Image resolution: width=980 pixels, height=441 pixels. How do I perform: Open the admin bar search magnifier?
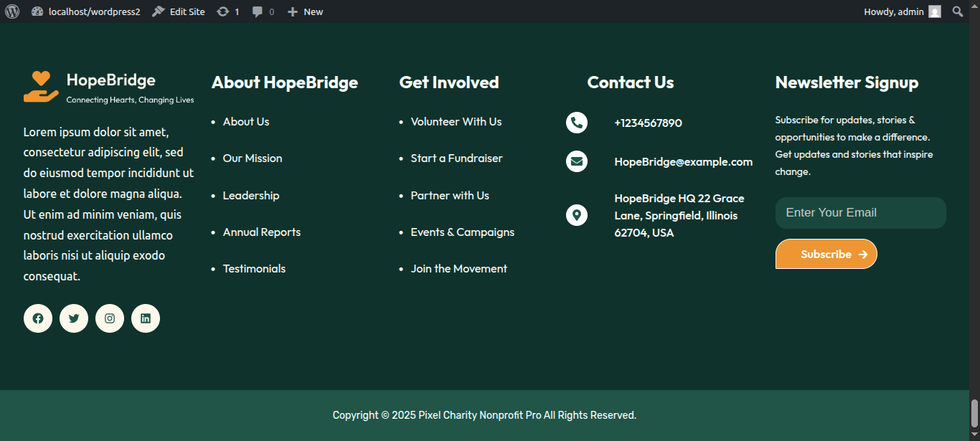pyautogui.click(x=957, y=11)
